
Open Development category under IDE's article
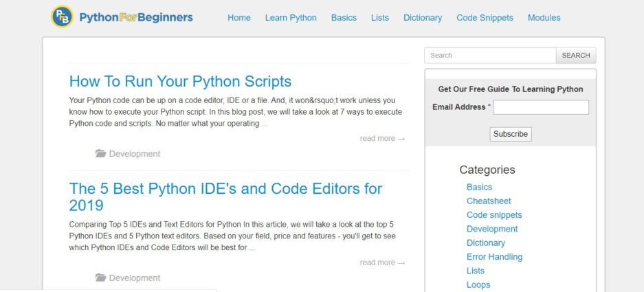pos(135,278)
